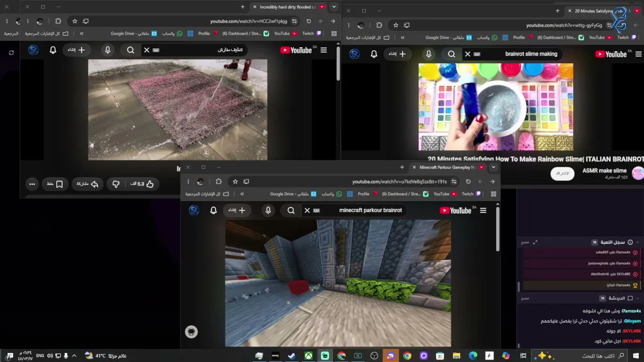This screenshot has height=362, width=644.
Task: Expand bookmarks overflow chevron in slime window
Action: point(403,38)
